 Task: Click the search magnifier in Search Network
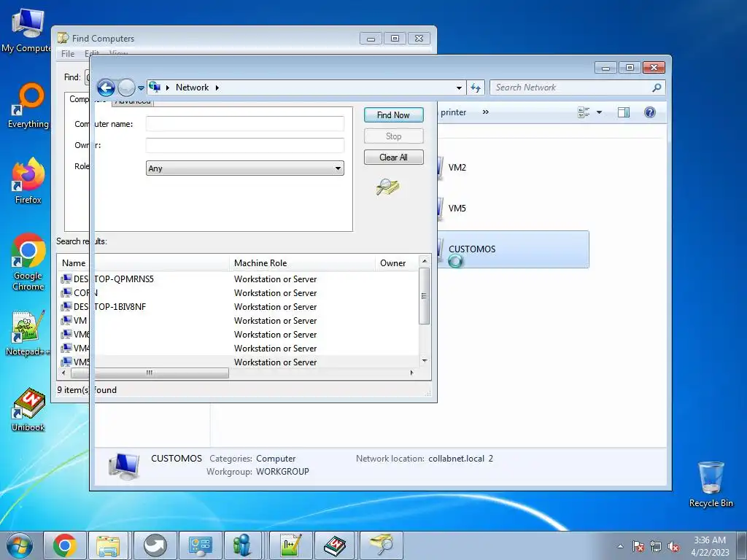pyautogui.click(x=657, y=87)
